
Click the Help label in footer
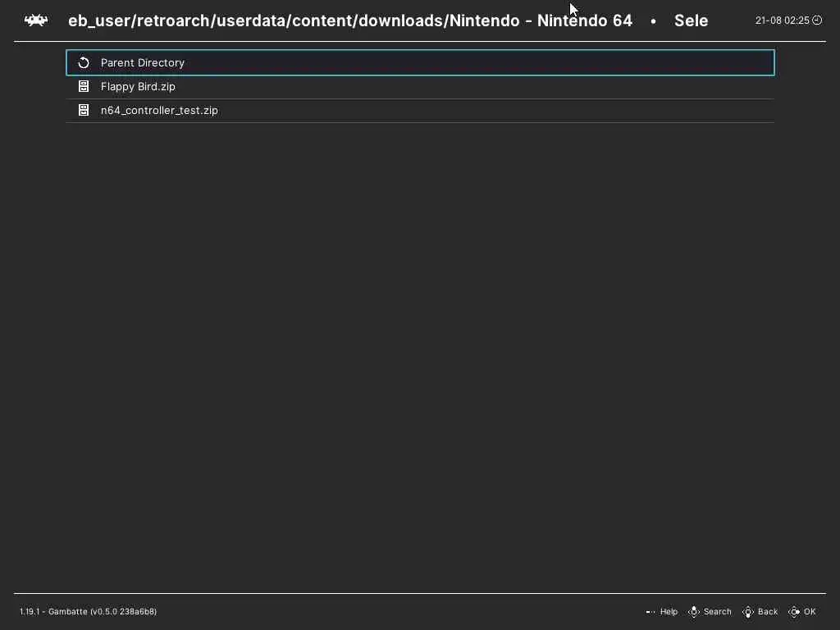click(x=669, y=612)
